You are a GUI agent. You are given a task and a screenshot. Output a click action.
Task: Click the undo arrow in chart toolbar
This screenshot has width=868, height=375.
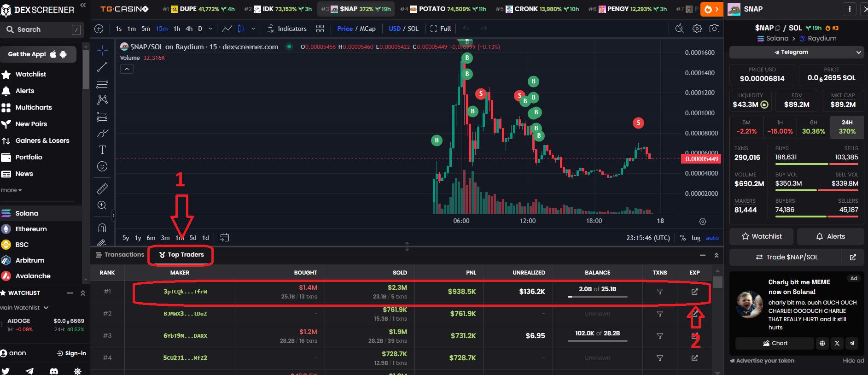tap(466, 29)
